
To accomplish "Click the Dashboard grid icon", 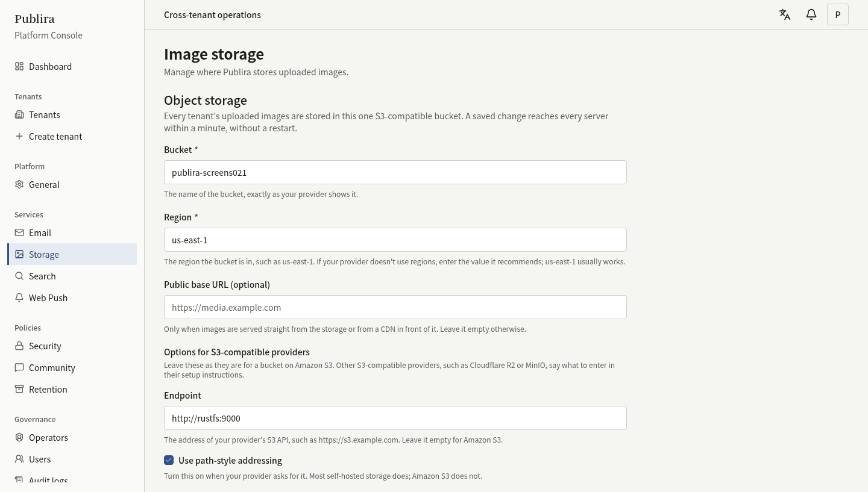I will tap(19, 66).
